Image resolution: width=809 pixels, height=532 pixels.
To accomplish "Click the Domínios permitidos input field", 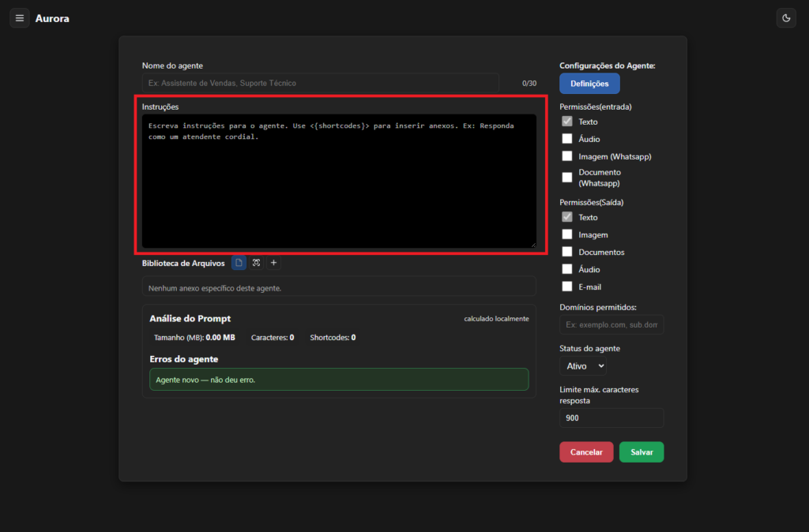I will click(x=611, y=325).
